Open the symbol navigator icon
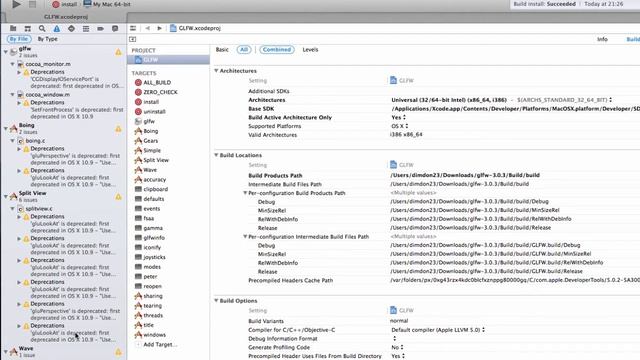This screenshot has height=360, width=640. (x=28, y=28)
